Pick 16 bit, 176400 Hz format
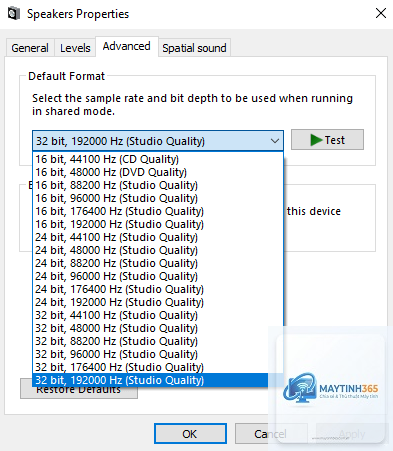393x451 pixels. click(158, 211)
